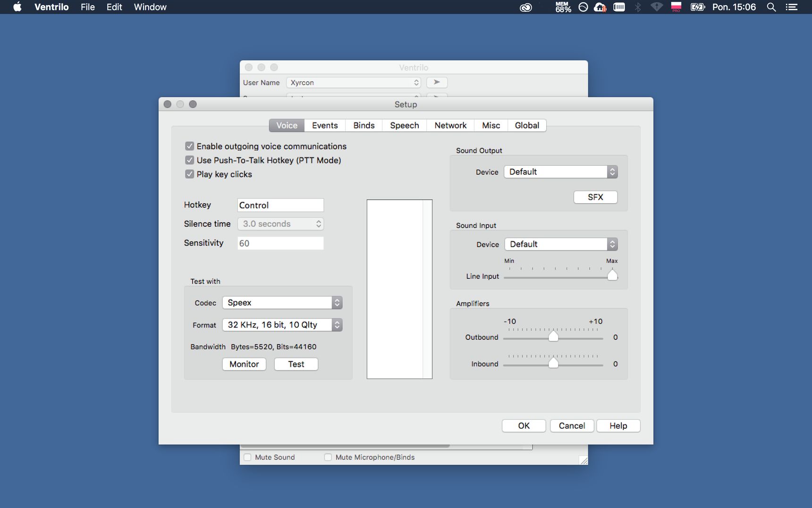Open the File menu
The height and width of the screenshot is (508, 812).
(87, 7)
